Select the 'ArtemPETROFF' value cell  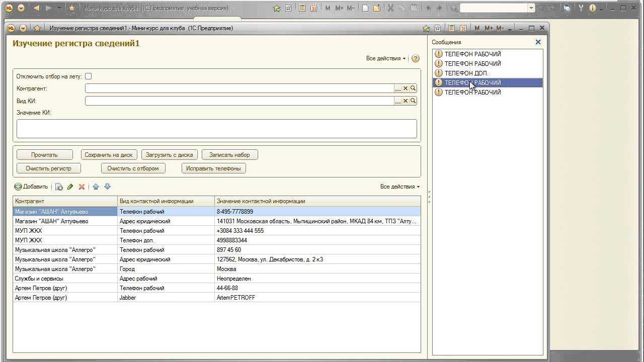tap(317, 298)
